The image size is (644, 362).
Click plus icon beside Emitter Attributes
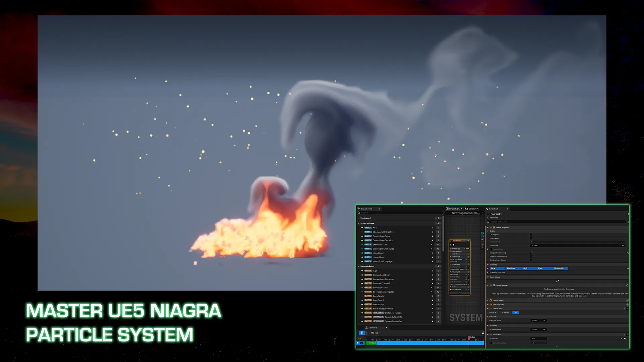pyautogui.click(x=438, y=266)
